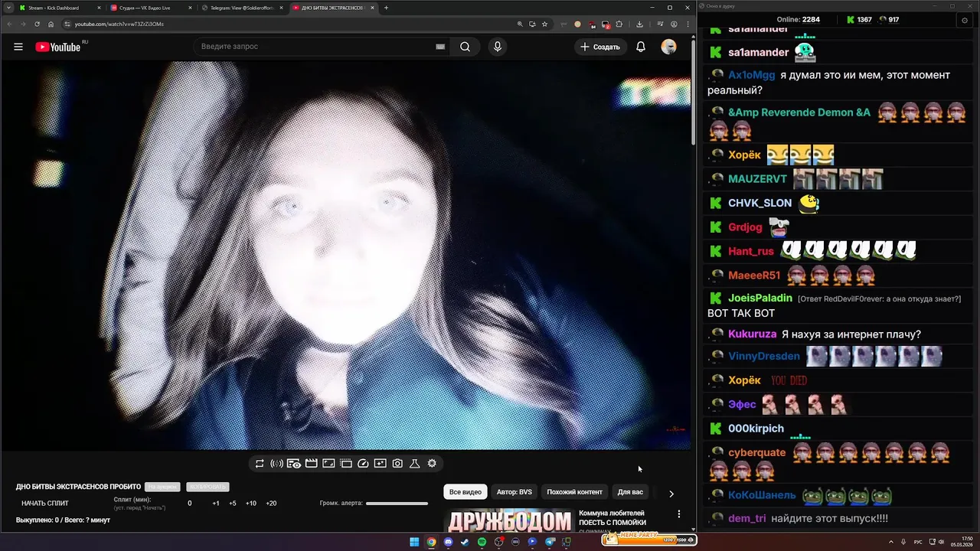The height and width of the screenshot is (551, 980).
Task: Open the ДРУЖБОДОМ video thumbnail
Action: pos(509,520)
